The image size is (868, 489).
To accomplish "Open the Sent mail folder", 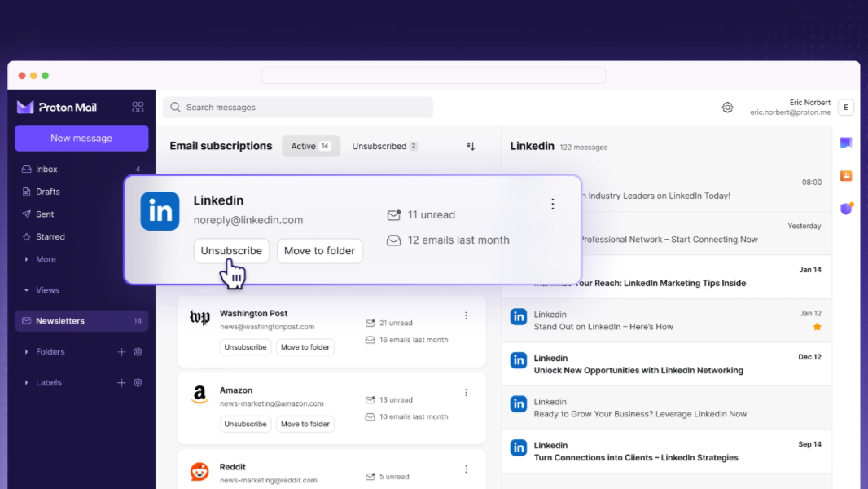I will tap(45, 214).
